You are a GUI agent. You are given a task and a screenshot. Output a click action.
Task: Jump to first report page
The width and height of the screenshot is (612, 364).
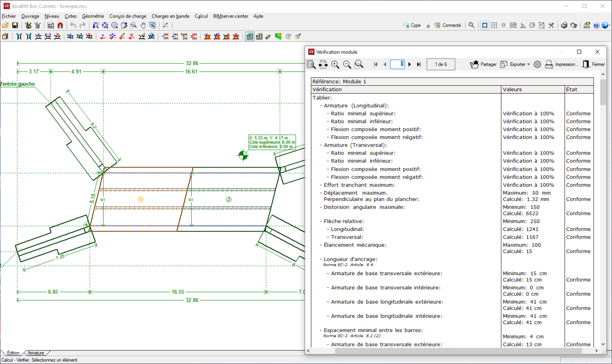[x=375, y=64]
